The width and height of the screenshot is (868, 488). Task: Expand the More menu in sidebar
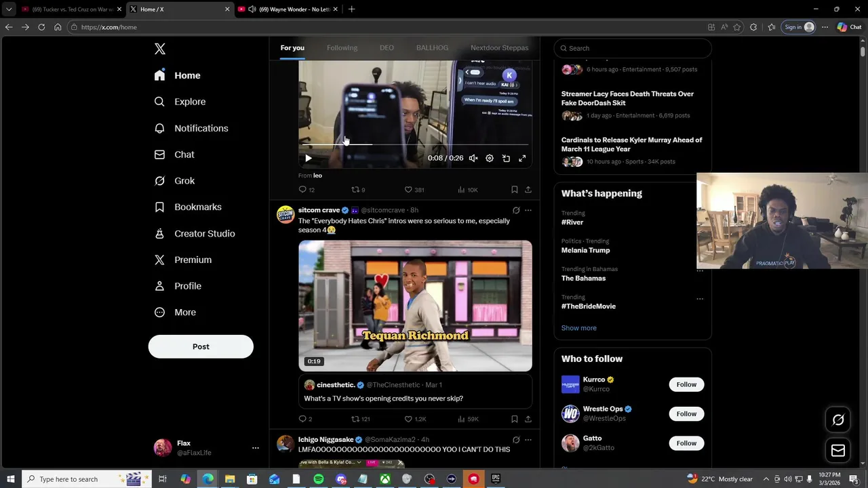pyautogui.click(x=175, y=312)
